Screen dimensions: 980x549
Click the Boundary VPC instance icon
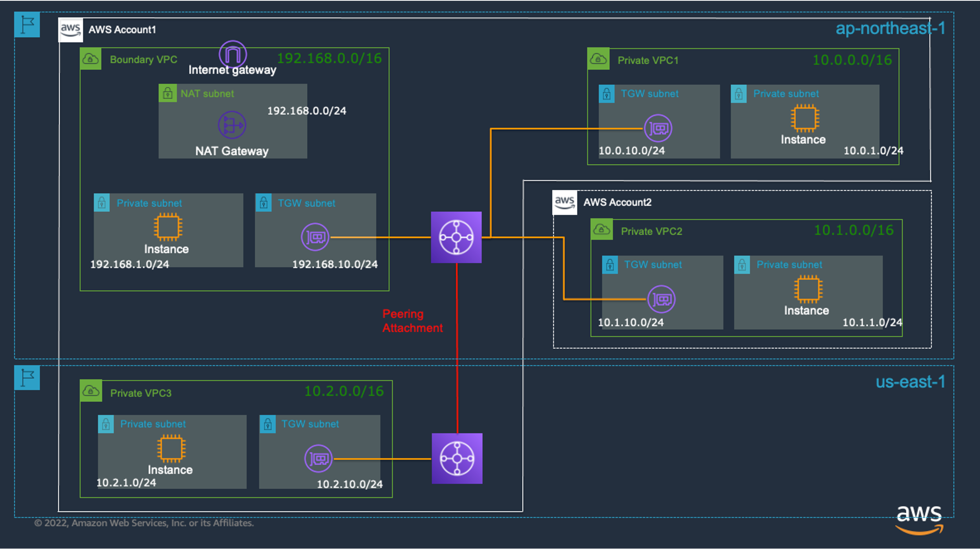pos(167,227)
